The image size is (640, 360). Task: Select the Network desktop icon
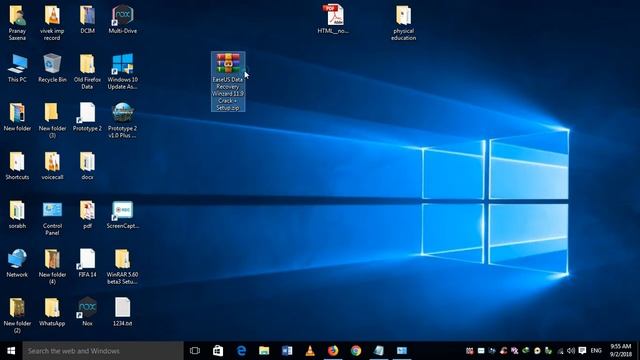(17, 263)
